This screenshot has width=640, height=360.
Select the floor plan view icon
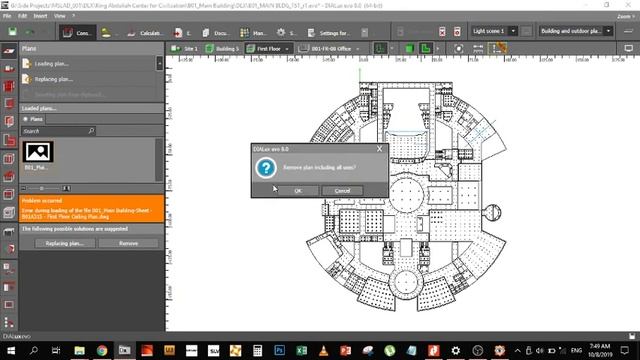coord(380,49)
